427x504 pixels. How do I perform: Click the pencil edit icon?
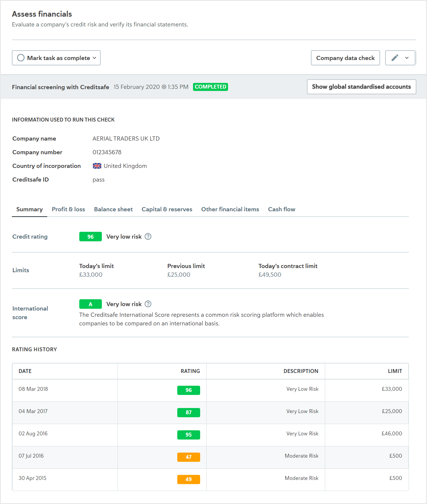coord(395,58)
